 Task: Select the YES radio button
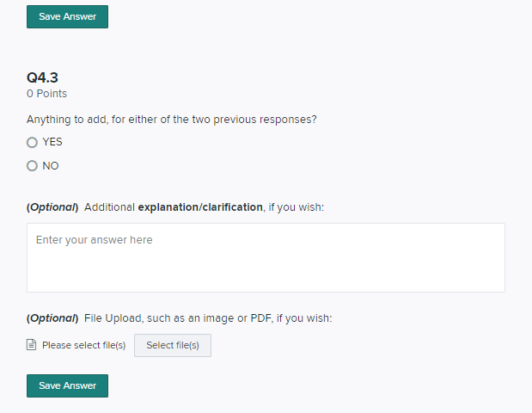[x=32, y=143]
